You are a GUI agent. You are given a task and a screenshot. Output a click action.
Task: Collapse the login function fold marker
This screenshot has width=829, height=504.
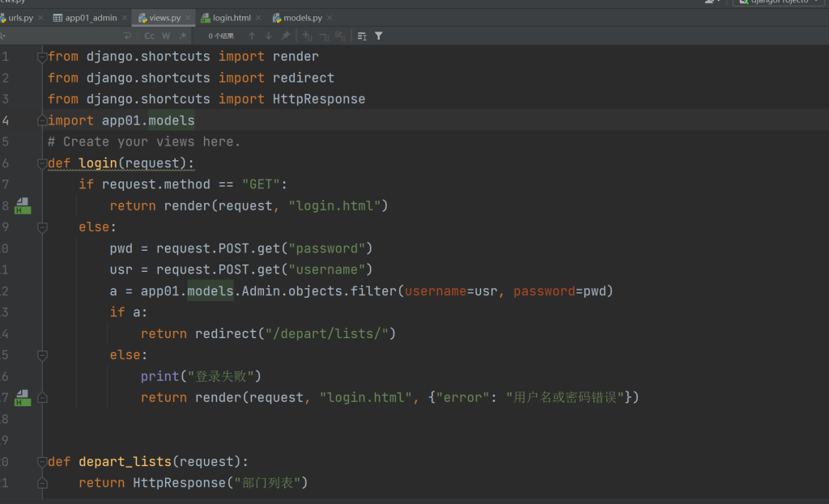(x=42, y=163)
